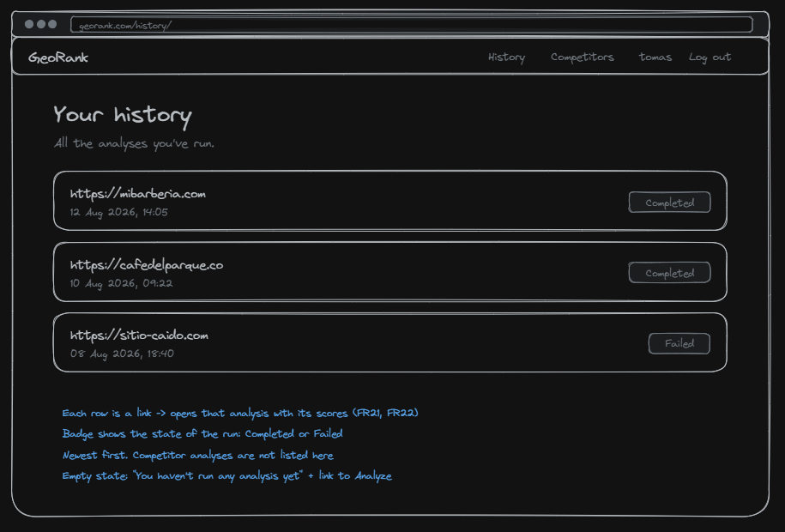This screenshot has height=532, width=785.
Task: Click the Empty state note about Analyze link
Action: [x=226, y=476]
